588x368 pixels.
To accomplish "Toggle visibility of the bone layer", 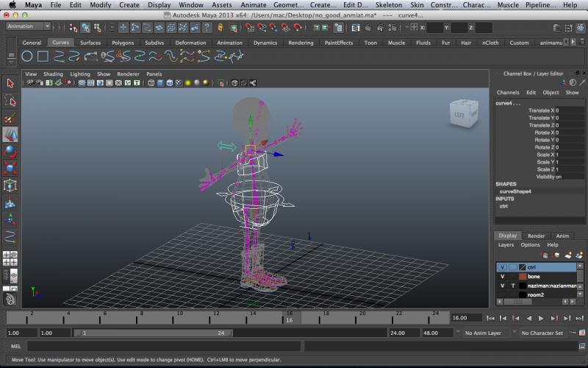I will point(502,277).
